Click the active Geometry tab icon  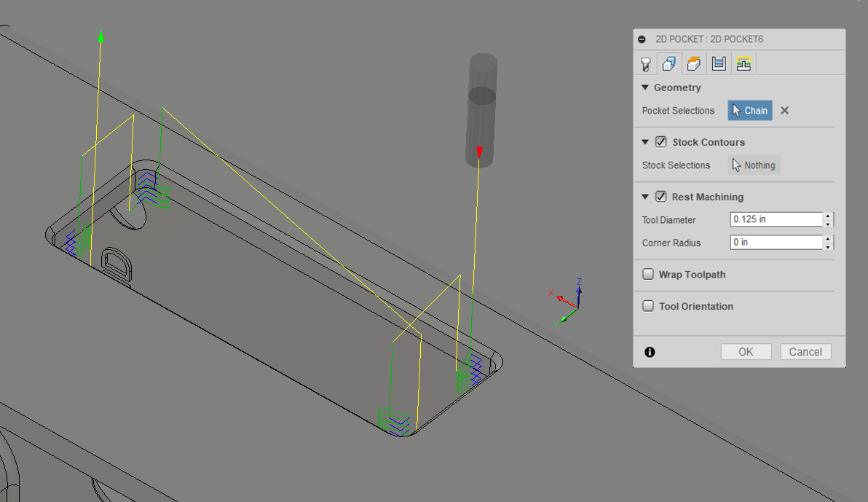[668, 63]
